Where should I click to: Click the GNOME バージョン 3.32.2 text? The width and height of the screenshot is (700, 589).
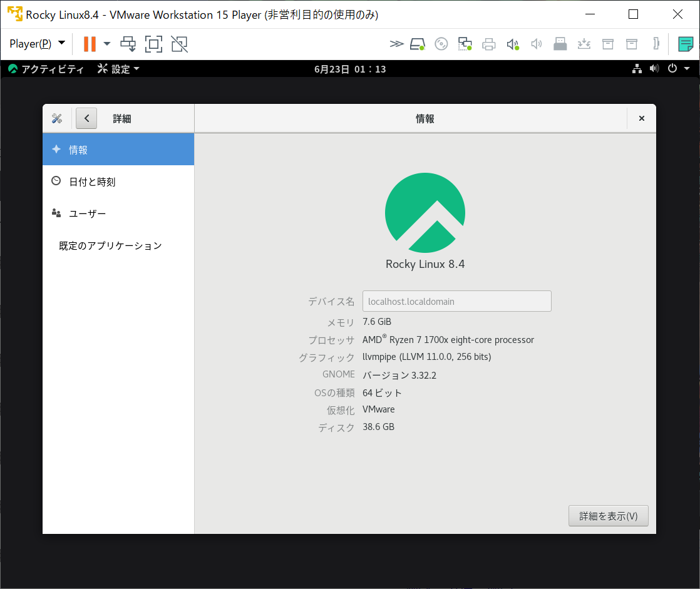pos(399,376)
